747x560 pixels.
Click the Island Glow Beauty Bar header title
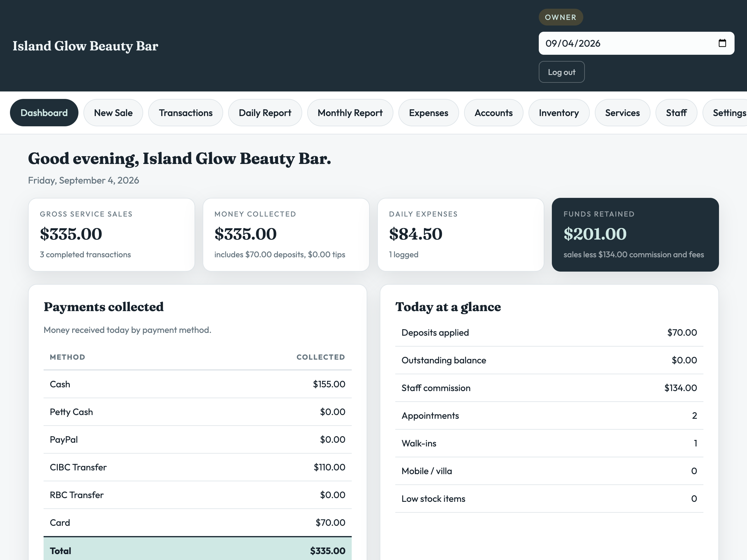(x=86, y=46)
